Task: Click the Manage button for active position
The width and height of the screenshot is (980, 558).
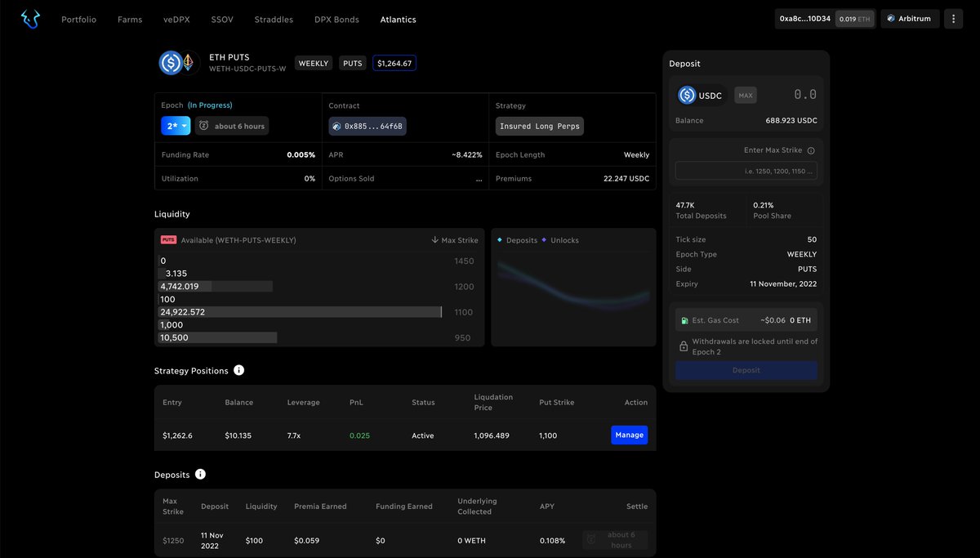Action: click(629, 435)
